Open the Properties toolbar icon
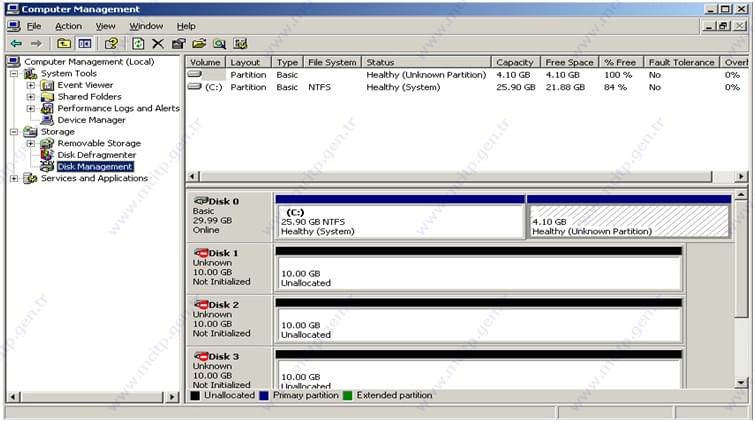The width and height of the screenshot is (755, 422). click(178, 44)
